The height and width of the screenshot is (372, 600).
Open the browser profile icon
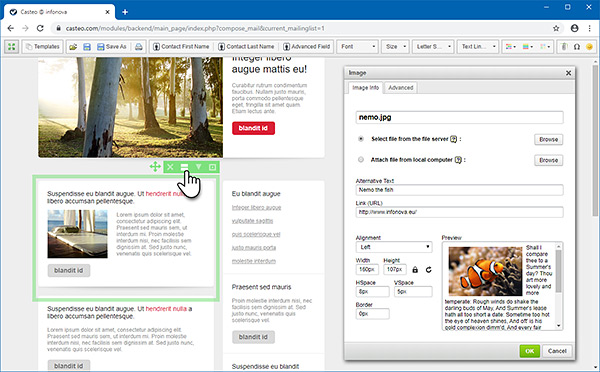click(x=574, y=28)
